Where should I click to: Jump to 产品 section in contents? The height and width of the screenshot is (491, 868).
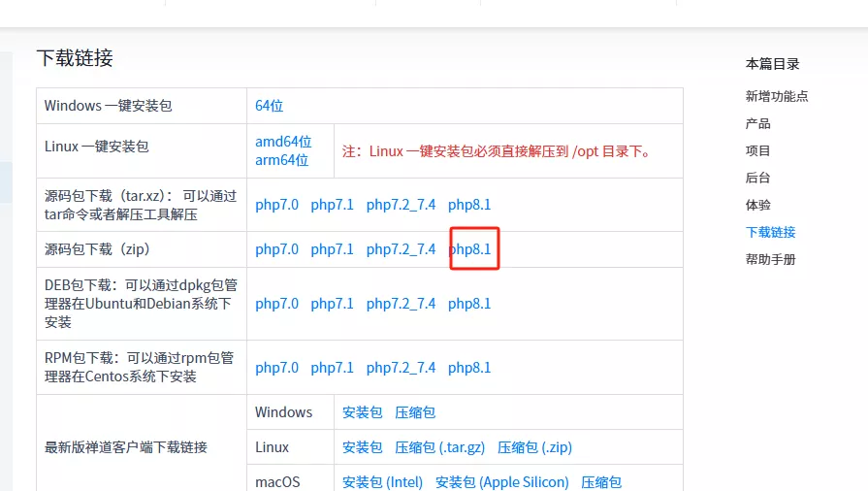pyautogui.click(x=757, y=123)
